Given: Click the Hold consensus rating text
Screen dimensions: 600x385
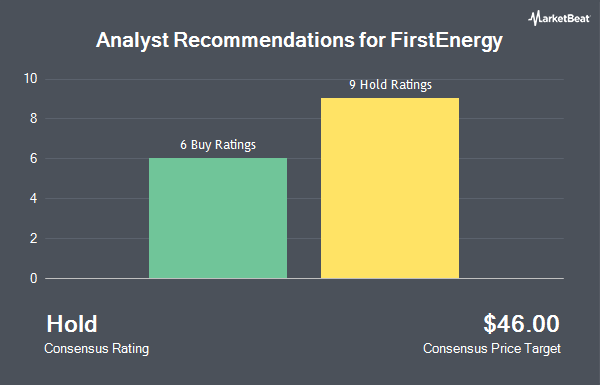Looking at the screenshot, I should click(x=72, y=324).
